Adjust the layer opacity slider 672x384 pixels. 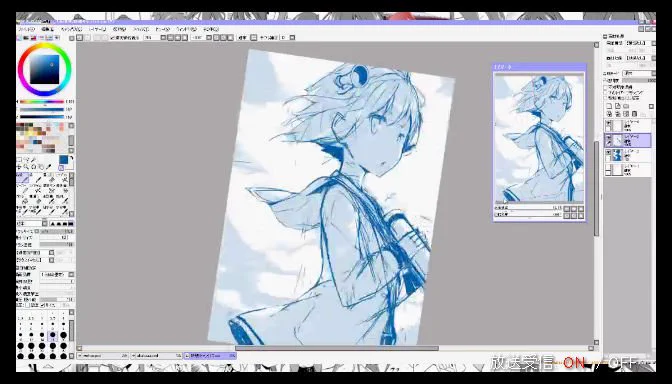click(x=639, y=81)
